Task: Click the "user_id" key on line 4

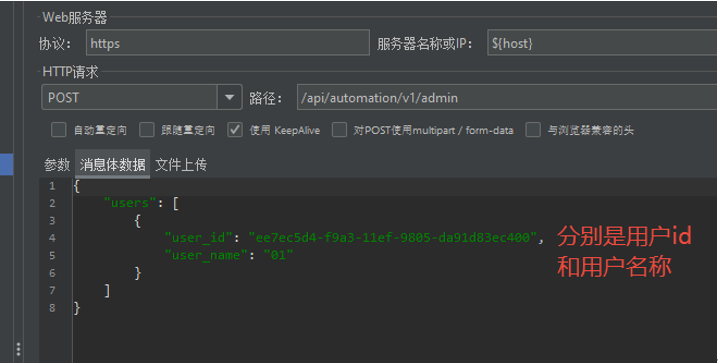Action: (x=199, y=238)
